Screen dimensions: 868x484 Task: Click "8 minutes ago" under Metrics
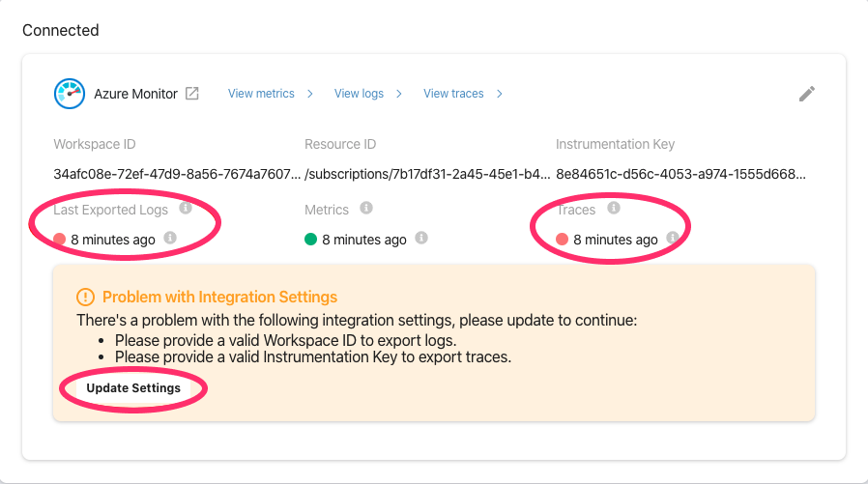pos(364,240)
